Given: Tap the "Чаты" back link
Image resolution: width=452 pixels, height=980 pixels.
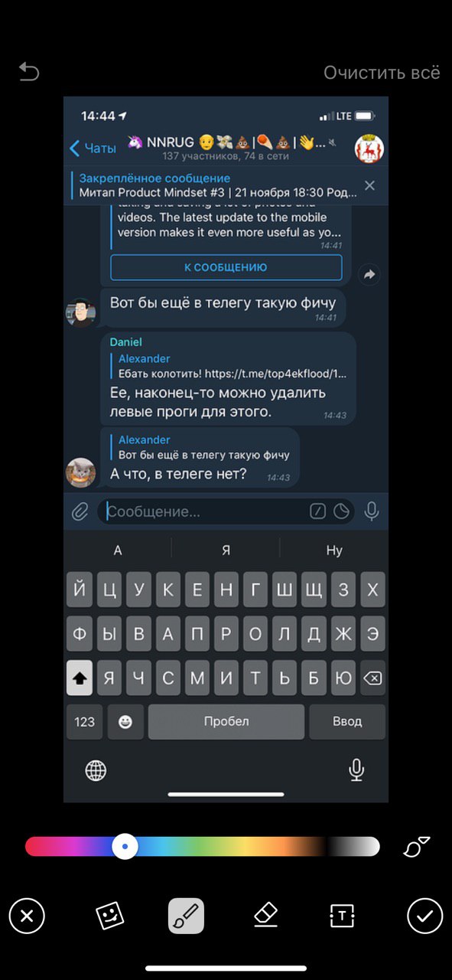Looking at the screenshot, I should click(93, 148).
